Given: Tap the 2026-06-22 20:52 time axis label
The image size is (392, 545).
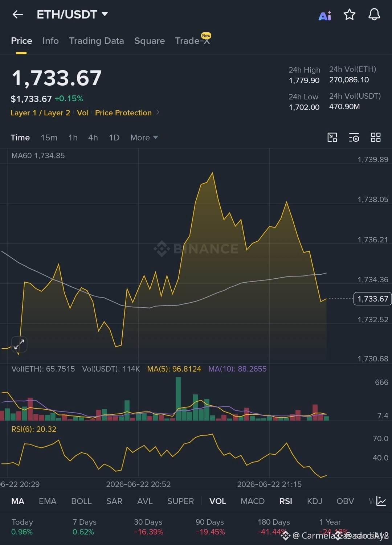Looking at the screenshot, I should tap(138, 484).
